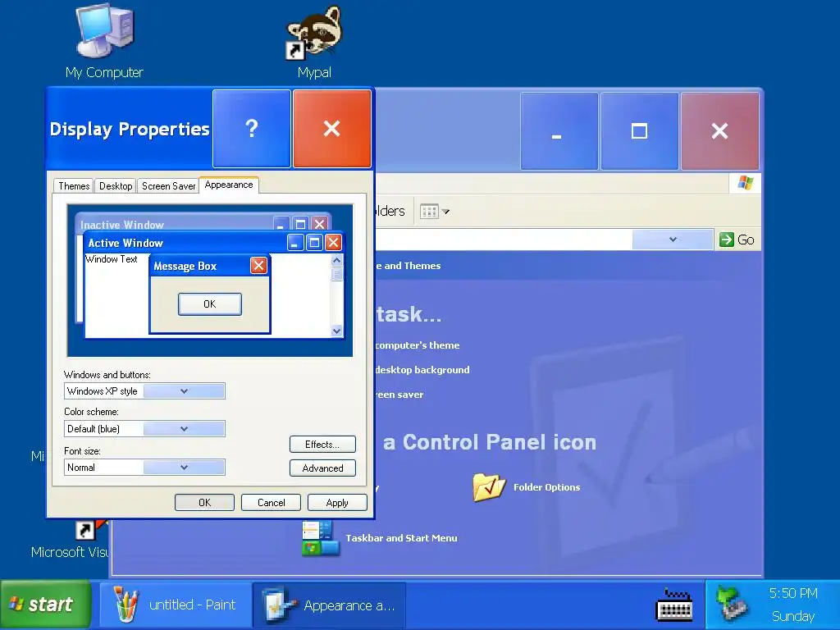This screenshot has height=630, width=840.
Task: Open the Views dropdown arrow
Action: (445, 212)
